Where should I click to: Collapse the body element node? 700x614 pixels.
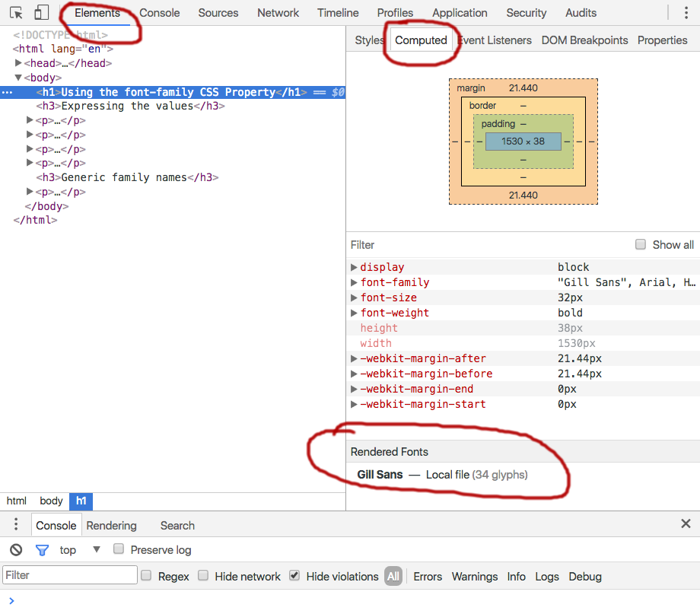tap(18, 78)
